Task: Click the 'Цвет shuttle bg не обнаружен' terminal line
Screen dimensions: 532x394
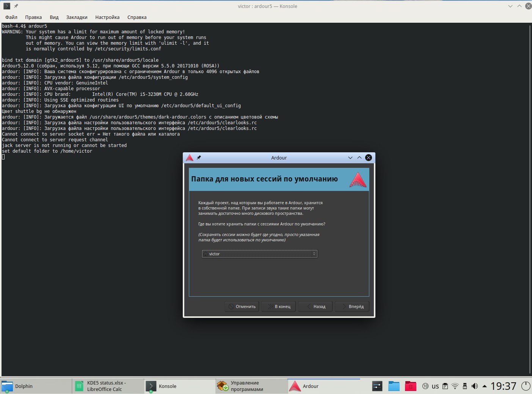Action: click(x=39, y=111)
